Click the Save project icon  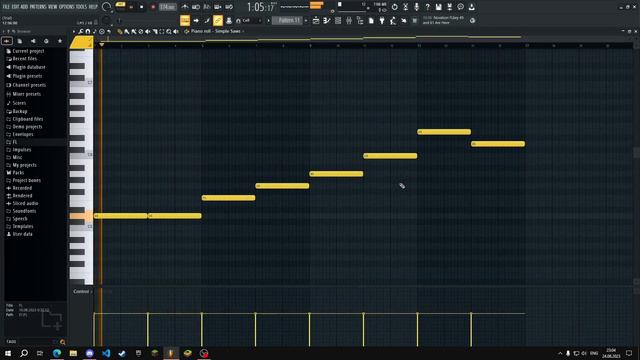coord(438,7)
